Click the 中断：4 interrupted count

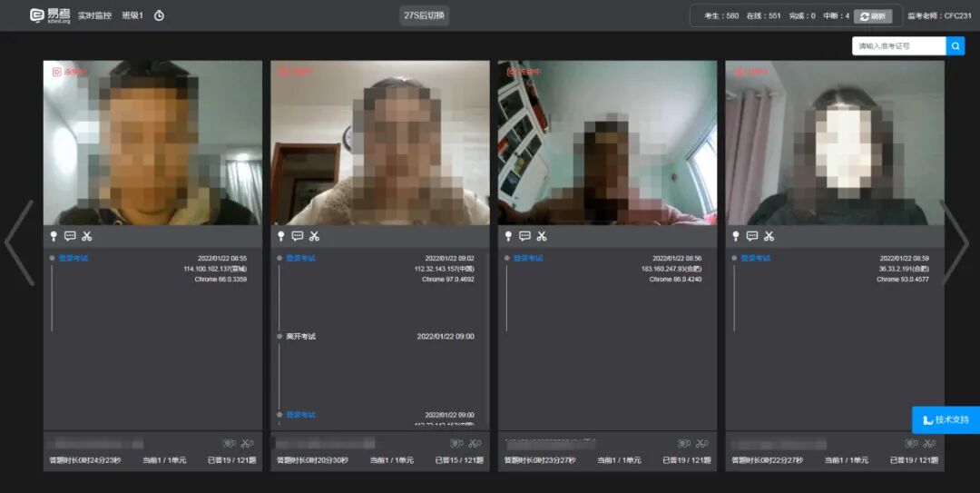[837, 16]
